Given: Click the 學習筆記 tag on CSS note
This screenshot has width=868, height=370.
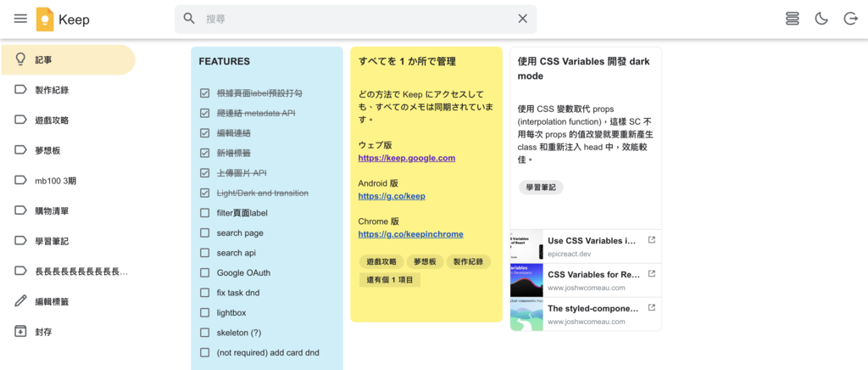Looking at the screenshot, I should (x=541, y=188).
